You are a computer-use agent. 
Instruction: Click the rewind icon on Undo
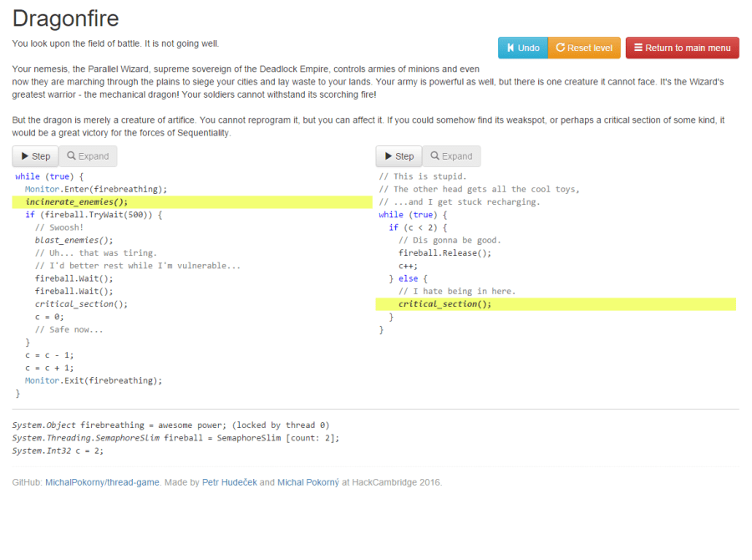(511, 48)
